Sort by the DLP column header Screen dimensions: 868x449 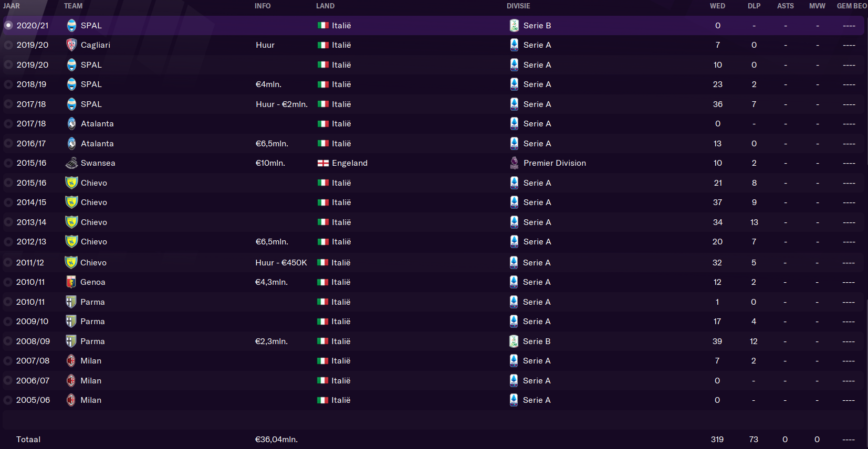click(x=754, y=6)
